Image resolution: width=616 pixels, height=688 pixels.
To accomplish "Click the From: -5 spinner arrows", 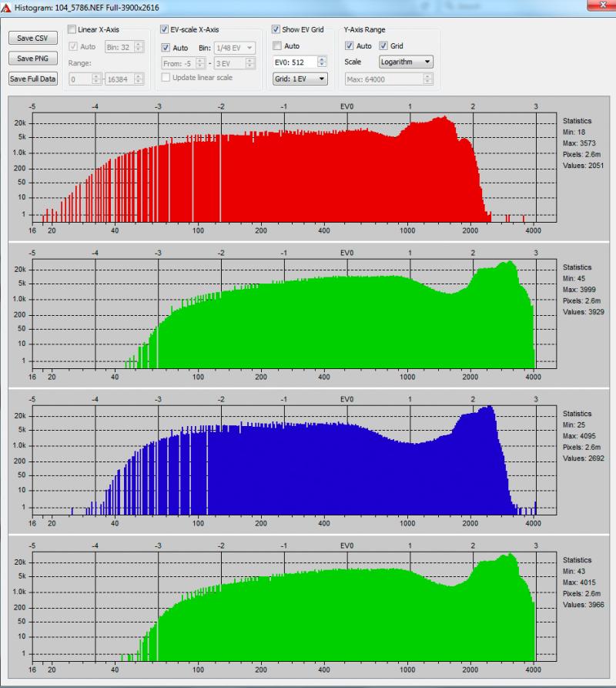I will pos(200,64).
